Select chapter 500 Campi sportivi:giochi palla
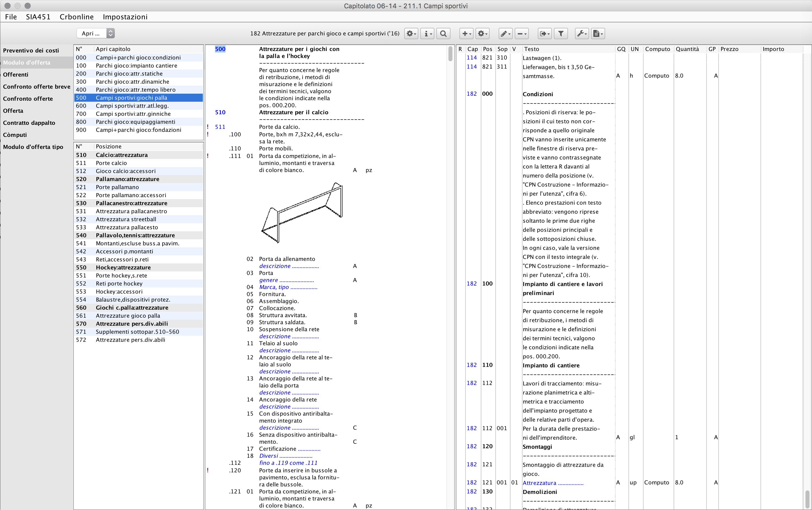The height and width of the screenshot is (510, 812). [x=138, y=98]
